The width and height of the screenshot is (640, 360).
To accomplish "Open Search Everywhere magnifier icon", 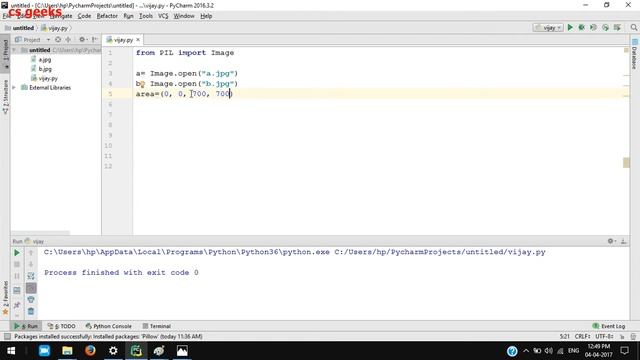I will point(633,27).
